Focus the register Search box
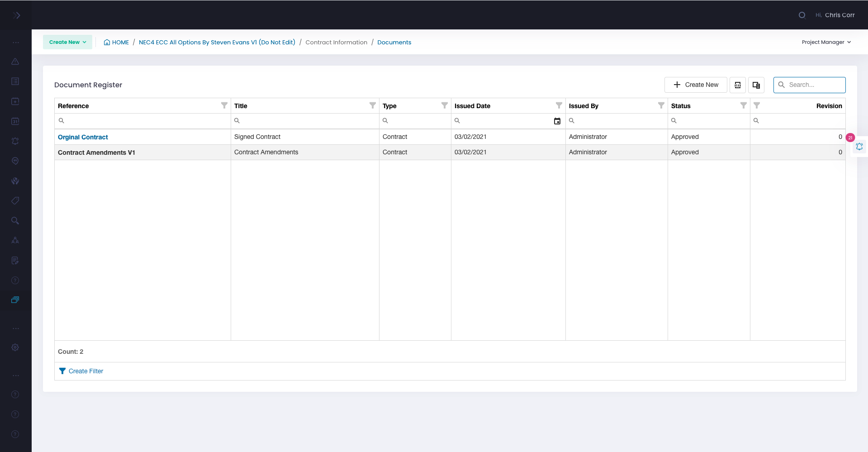 [x=810, y=85]
